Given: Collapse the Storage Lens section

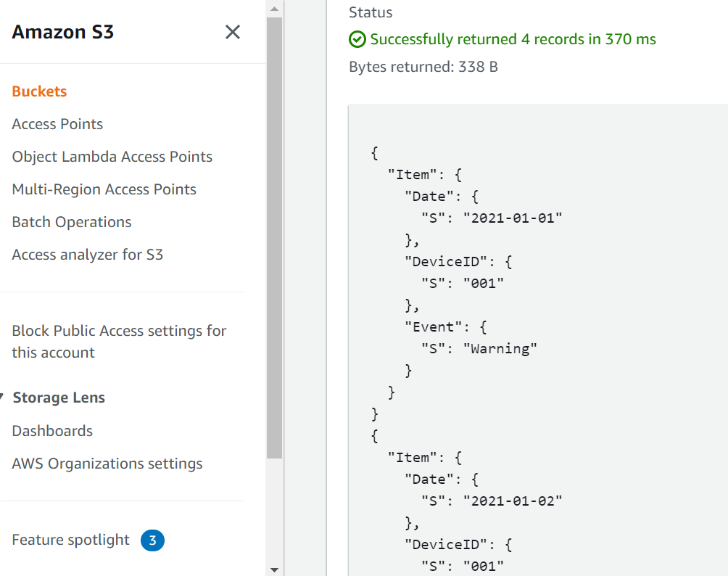Looking at the screenshot, I should point(4,398).
